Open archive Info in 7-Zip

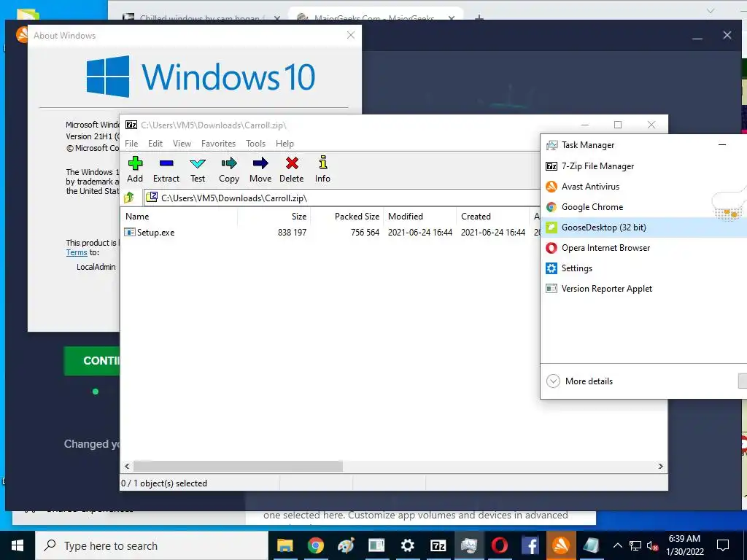[322, 169]
